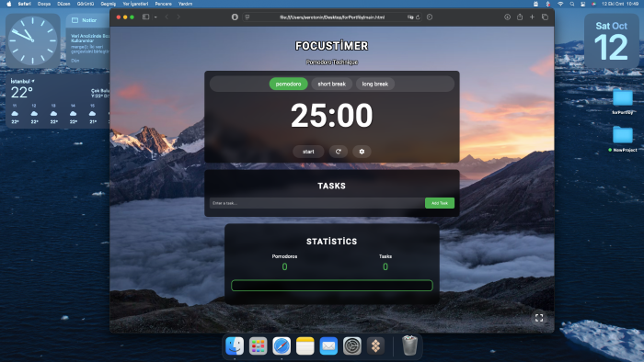Open Safari from the Dock
This screenshot has width=644, height=362.
[282, 346]
